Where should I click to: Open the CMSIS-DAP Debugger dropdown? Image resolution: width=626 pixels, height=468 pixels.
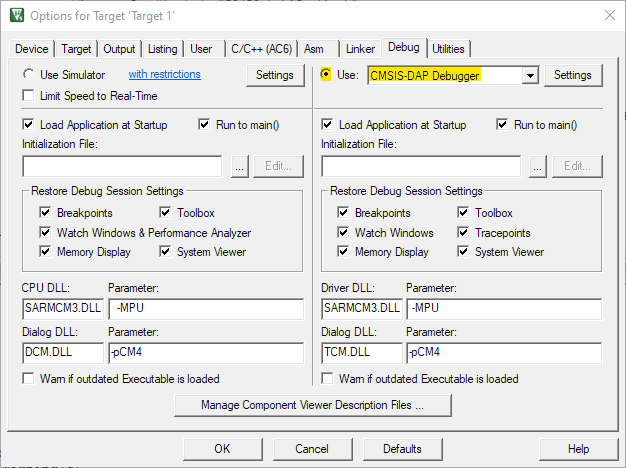[530, 75]
